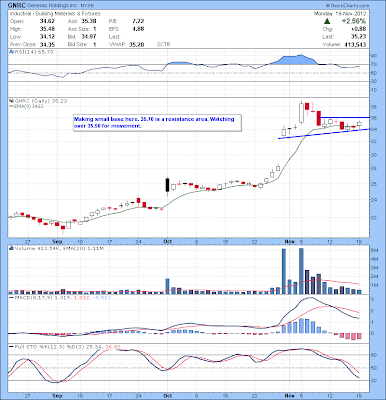This screenshot has width=386, height=400.
Task: Click the tallest volume bar near Nov 5
Action: pos(301,271)
